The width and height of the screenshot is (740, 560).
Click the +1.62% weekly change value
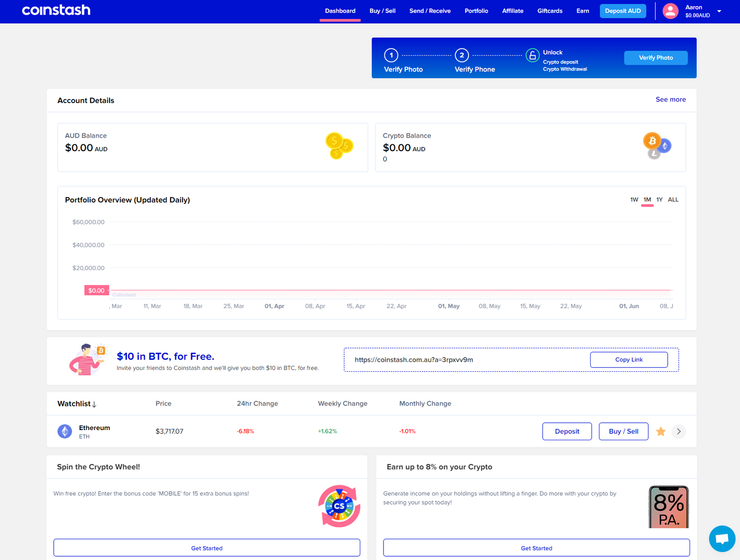tap(327, 431)
